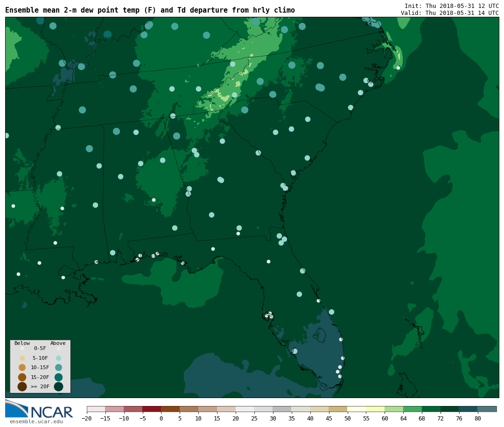Click the -20 color bar tick label
Viewport: 504px width, 427px height.
pyautogui.click(x=87, y=418)
